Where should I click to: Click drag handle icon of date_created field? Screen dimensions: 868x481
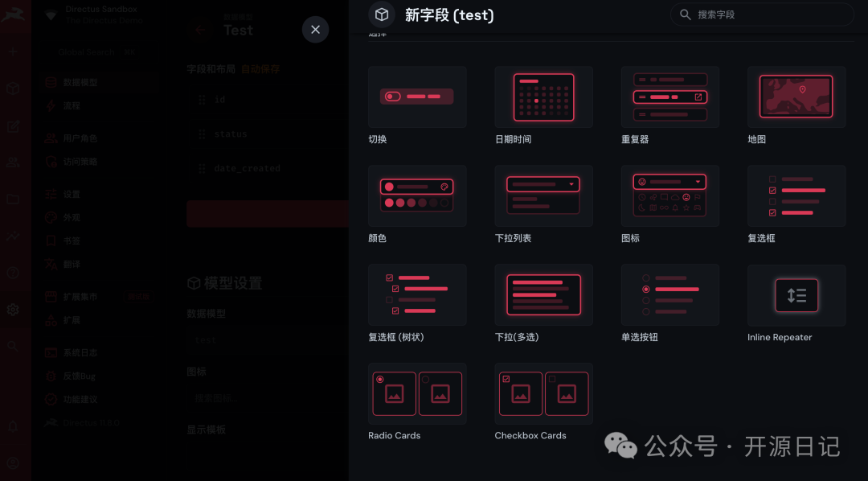202,168
